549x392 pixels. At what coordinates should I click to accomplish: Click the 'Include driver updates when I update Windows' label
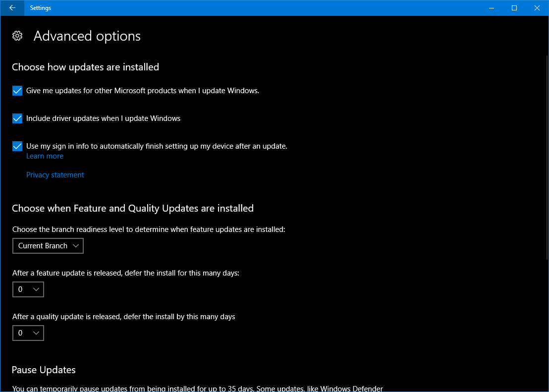(103, 118)
